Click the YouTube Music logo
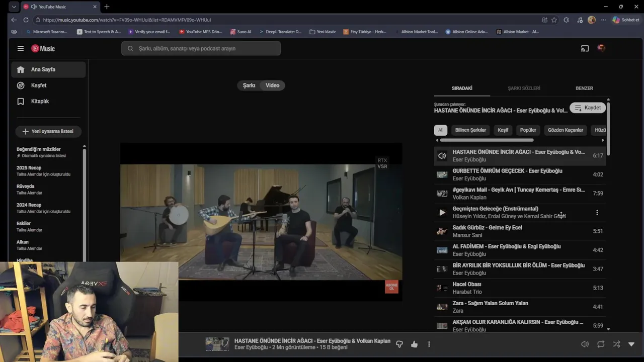This screenshot has height=362, width=644. coord(43,48)
